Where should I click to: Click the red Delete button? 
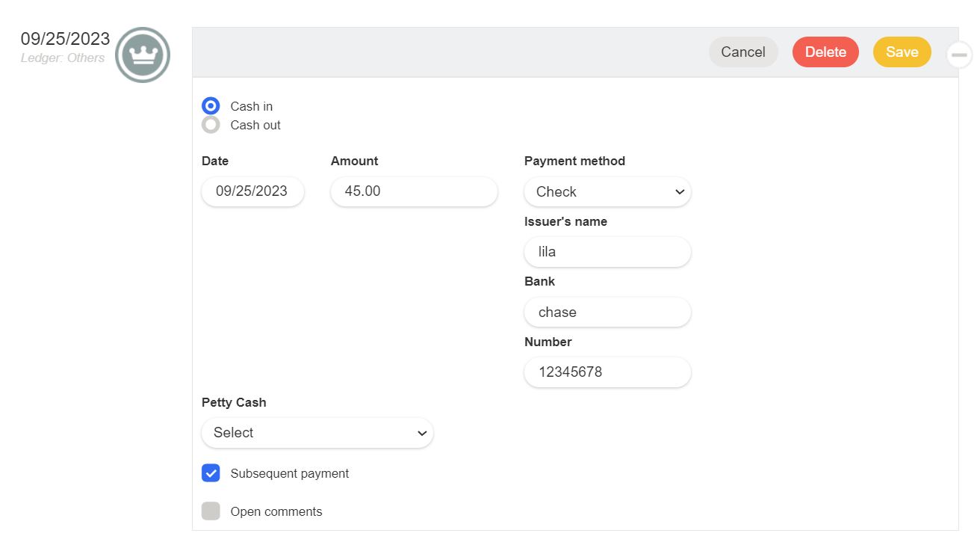[x=825, y=52]
